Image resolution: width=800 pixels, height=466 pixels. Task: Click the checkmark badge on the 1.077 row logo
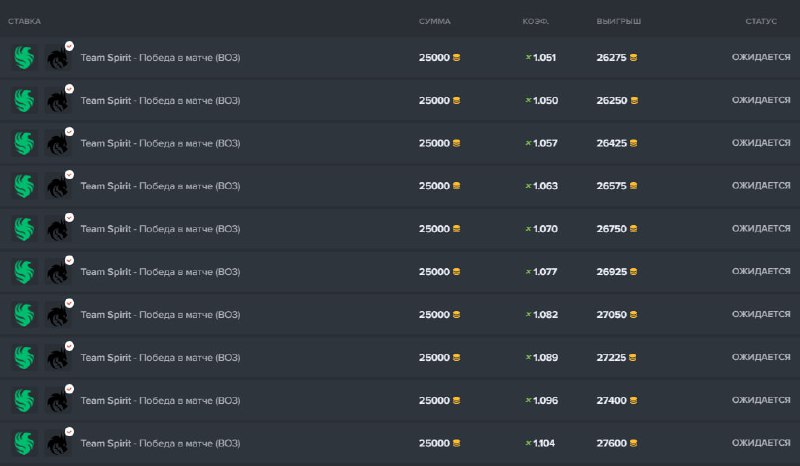click(x=69, y=260)
